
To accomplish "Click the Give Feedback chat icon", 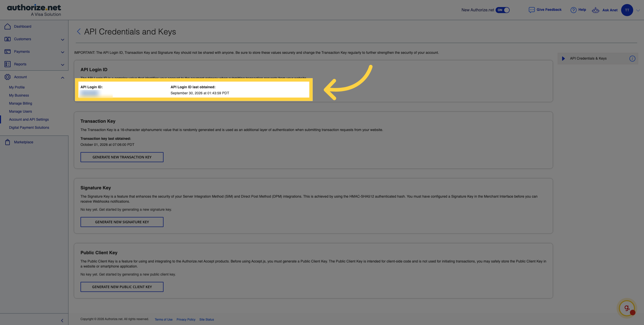I will (x=532, y=10).
